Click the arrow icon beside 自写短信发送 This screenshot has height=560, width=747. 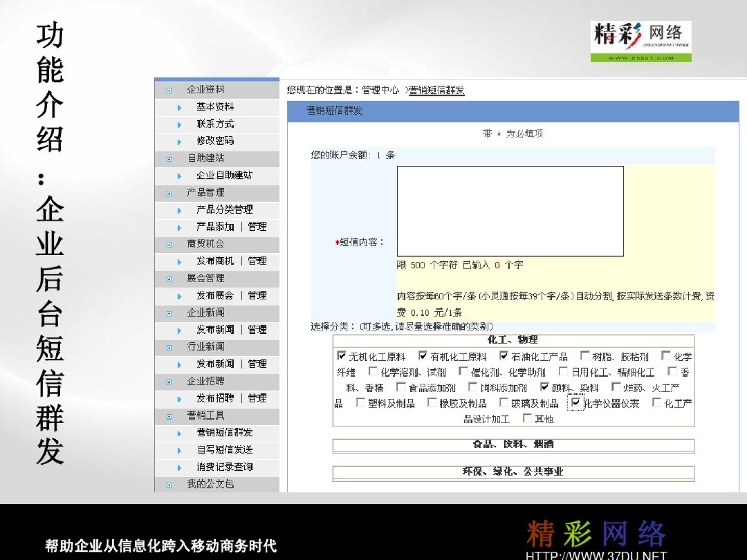[179, 450]
